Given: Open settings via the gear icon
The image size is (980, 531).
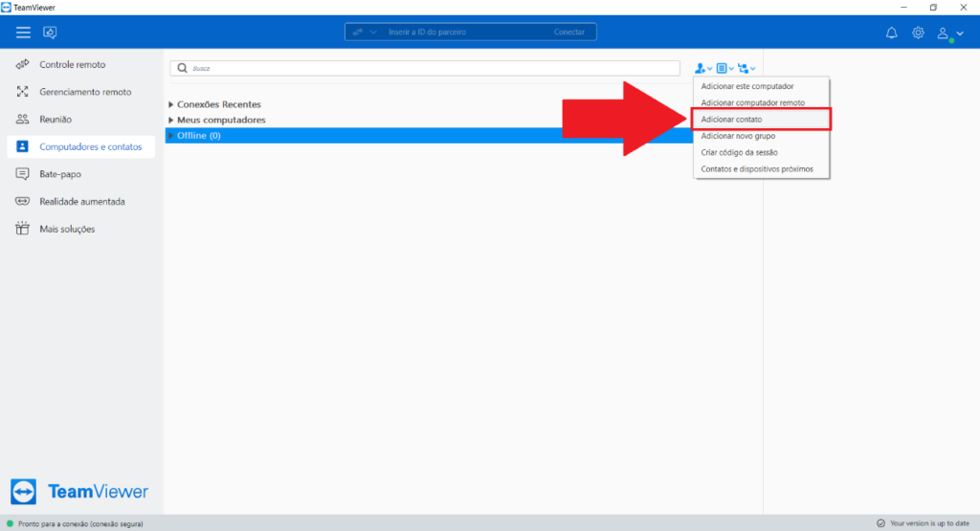Looking at the screenshot, I should pyautogui.click(x=918, y=33).
